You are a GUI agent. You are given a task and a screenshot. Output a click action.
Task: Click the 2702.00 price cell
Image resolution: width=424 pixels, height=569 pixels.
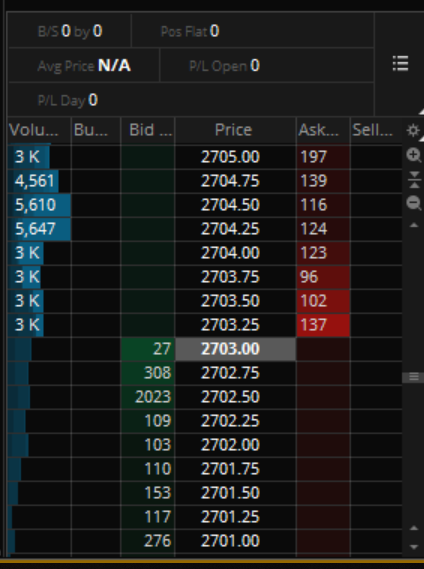236,445
